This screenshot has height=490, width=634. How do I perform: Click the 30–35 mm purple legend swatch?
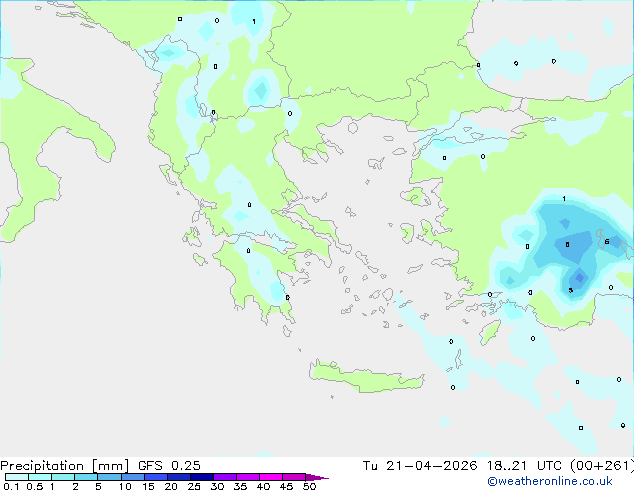pos(224,477)
